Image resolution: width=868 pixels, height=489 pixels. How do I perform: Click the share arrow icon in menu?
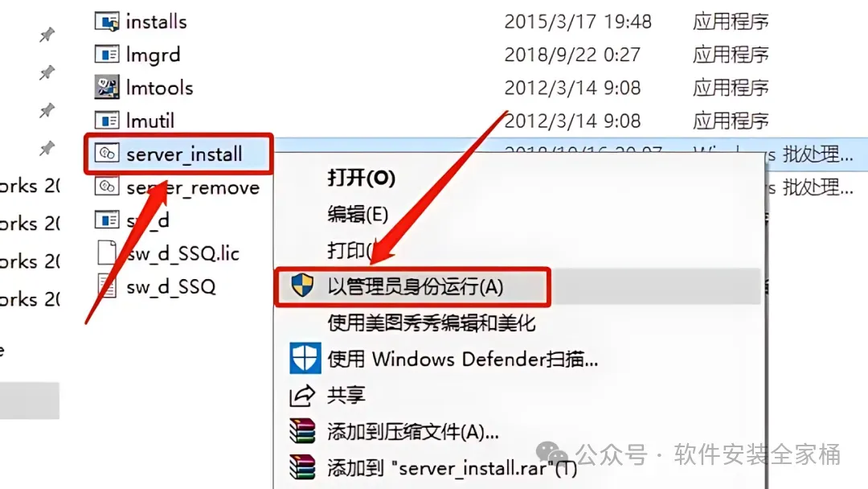click(302, 396)
